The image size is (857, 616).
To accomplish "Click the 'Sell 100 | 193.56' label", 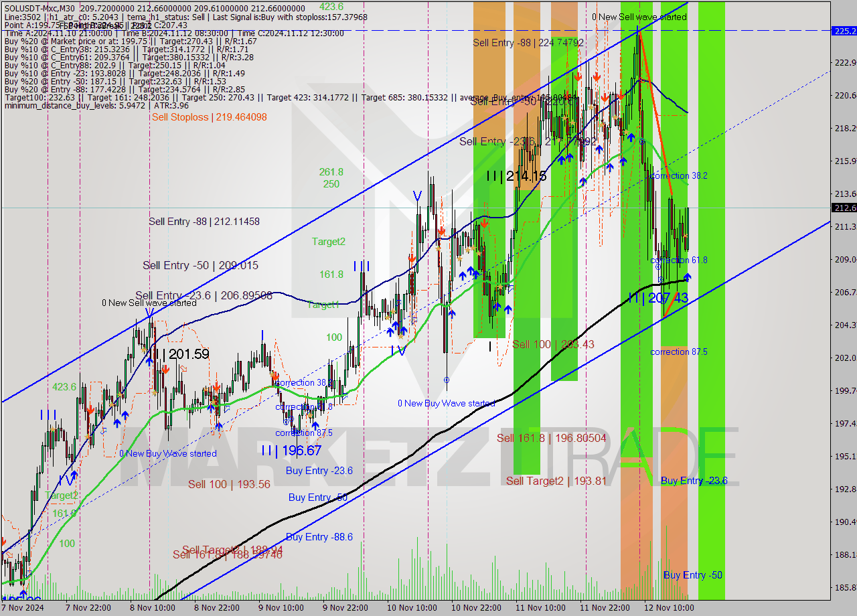I will (x=229, y=485).
